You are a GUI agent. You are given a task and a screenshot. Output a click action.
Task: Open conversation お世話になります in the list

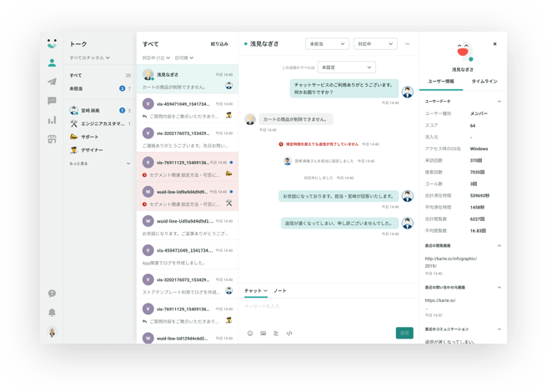tap(188, 225)
